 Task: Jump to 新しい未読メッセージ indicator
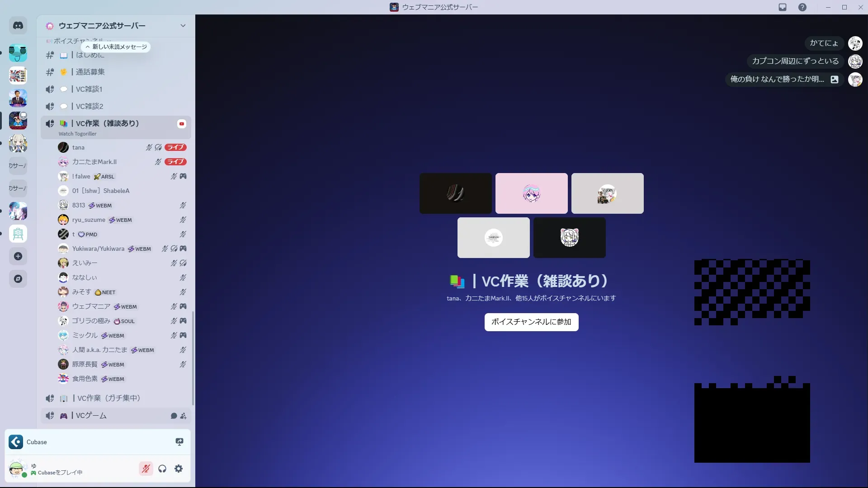click(116, 47)
